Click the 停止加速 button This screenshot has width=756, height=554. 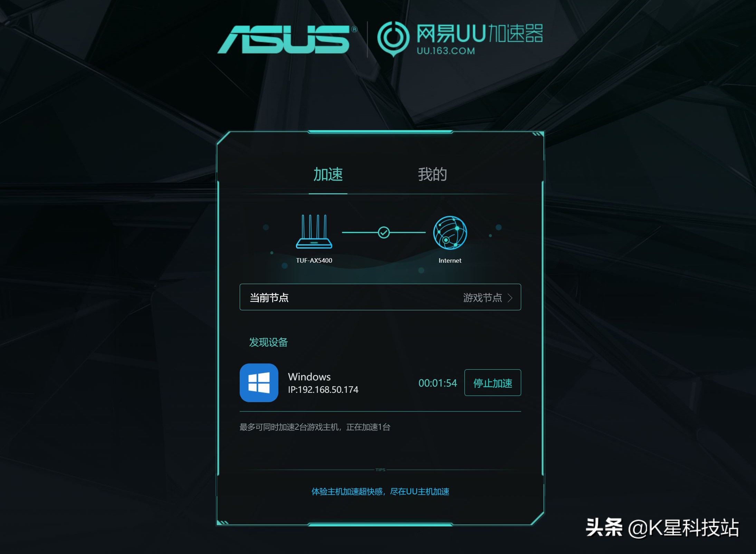point(492,383)
